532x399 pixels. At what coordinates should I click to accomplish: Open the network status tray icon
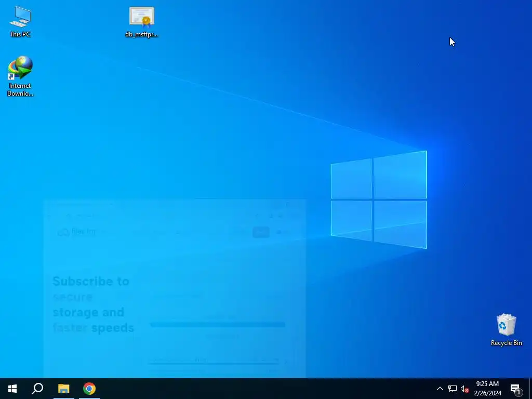(453, 389)
